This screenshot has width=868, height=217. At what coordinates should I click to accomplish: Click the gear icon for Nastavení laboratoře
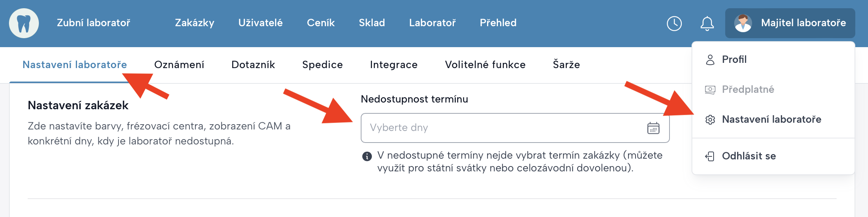pyautogui.click(x=710, y=120)
